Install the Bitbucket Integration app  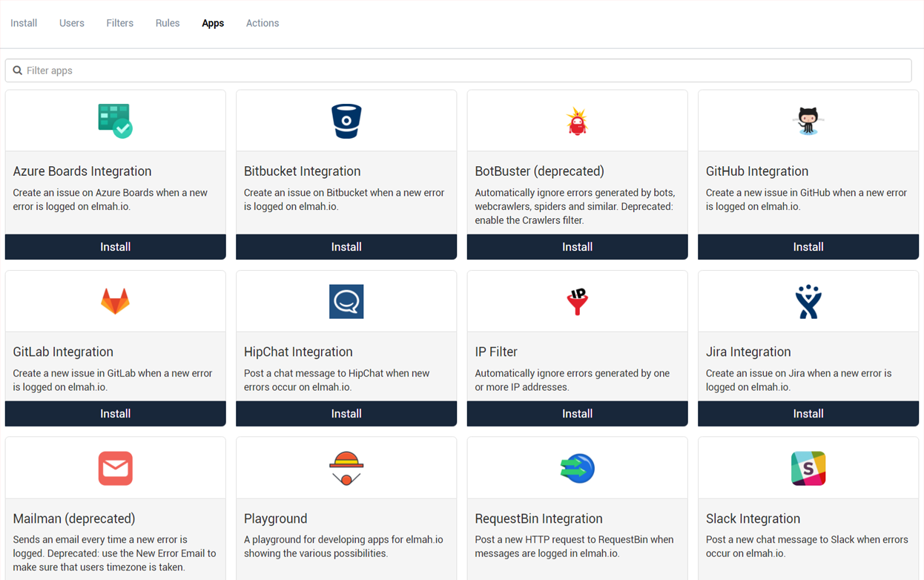click(x=346, y=247)
